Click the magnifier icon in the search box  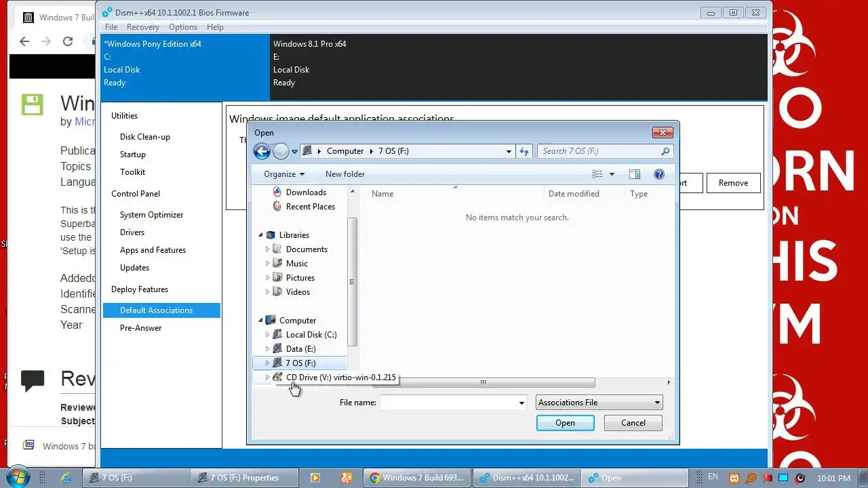coord(665,151)
